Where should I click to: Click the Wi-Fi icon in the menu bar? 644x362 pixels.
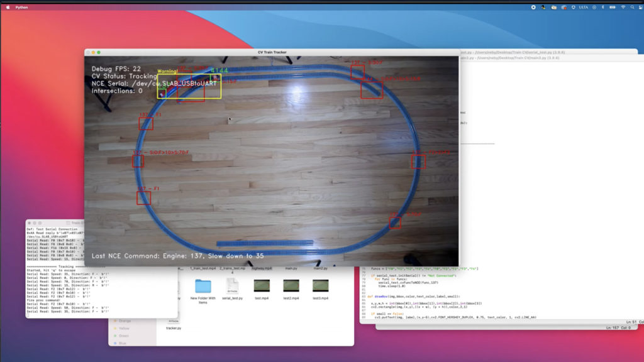[x=623, y=6]
